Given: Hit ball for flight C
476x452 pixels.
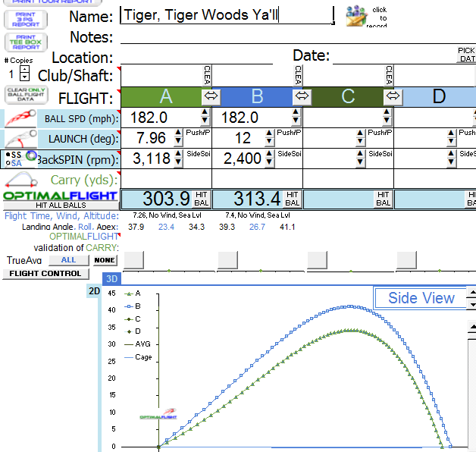Looking at the screenshot, I should pyautogui.click(x=383, y=199).
